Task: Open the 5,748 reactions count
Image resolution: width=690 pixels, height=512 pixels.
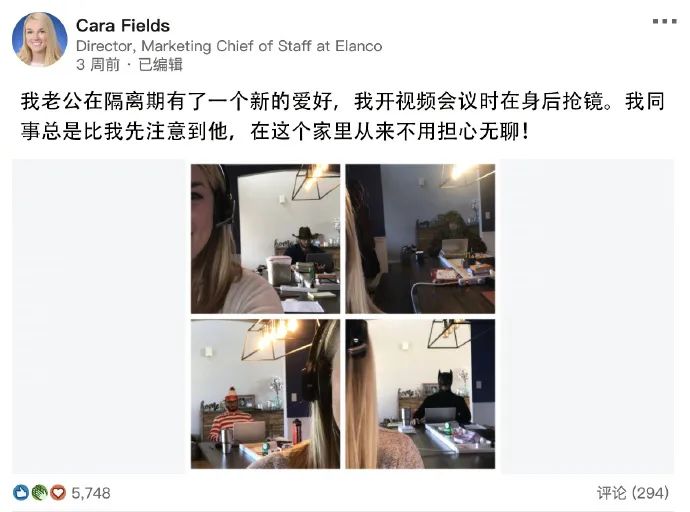Action: coord(91,493)
